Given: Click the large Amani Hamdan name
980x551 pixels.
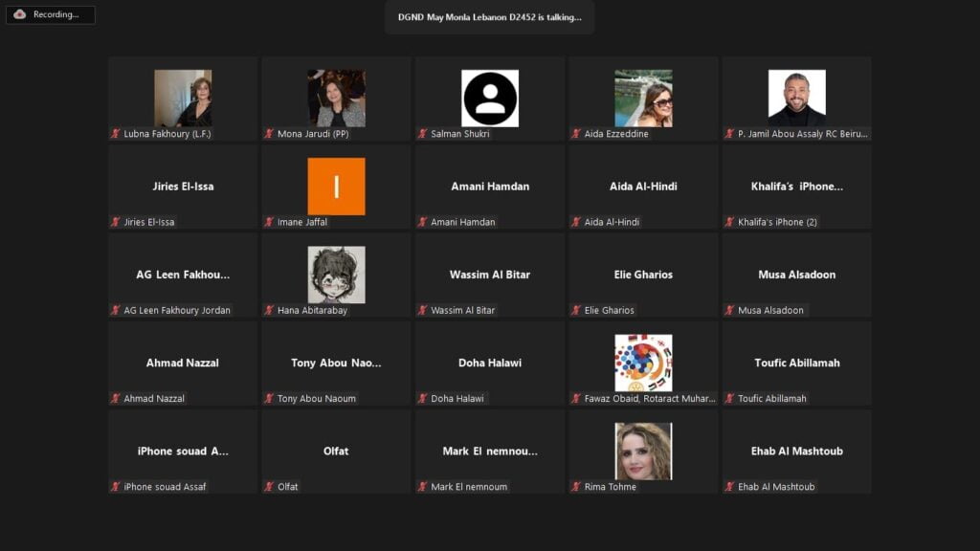Looking at the screenshot, I should tap(490, 187).
